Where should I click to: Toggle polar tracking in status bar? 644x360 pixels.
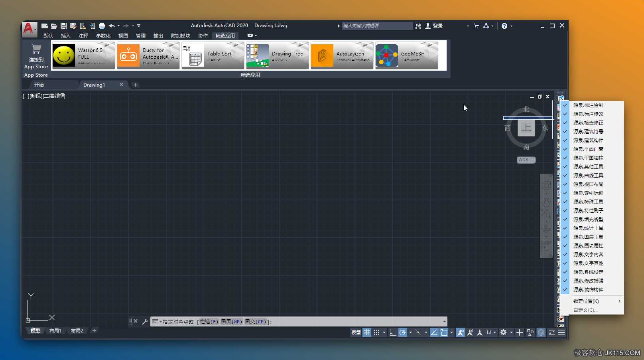403,332
